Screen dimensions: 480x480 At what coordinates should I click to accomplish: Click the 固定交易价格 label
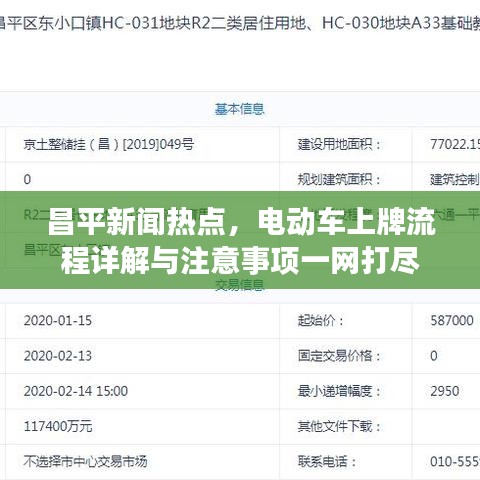click(339, 356)
